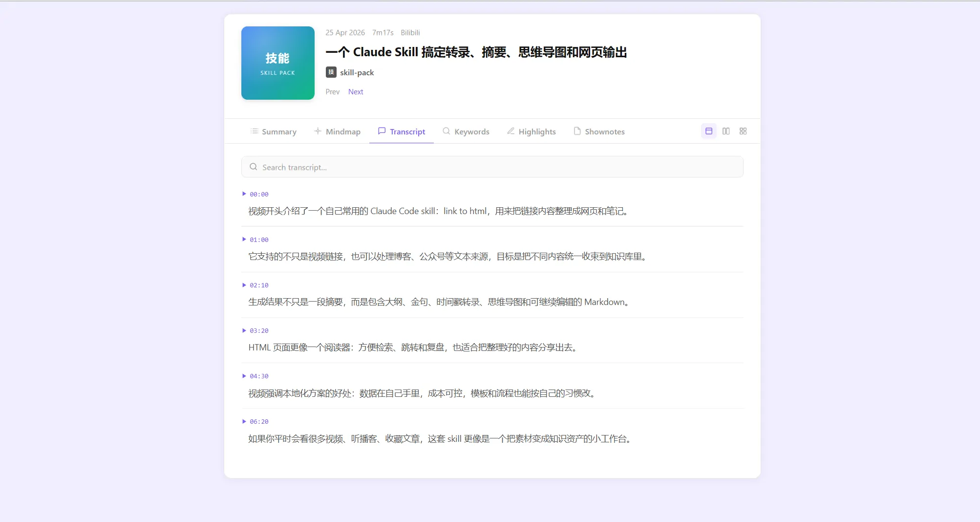Click the skill-pack channel avatar icon
980x522 pixels.
click(331, 72)
